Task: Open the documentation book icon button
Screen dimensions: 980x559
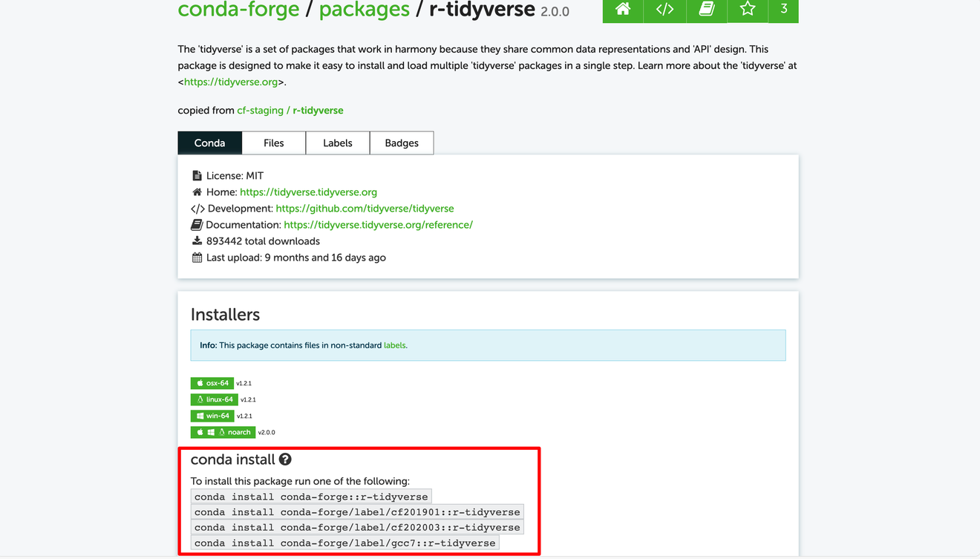Action: tap(706, 10)
